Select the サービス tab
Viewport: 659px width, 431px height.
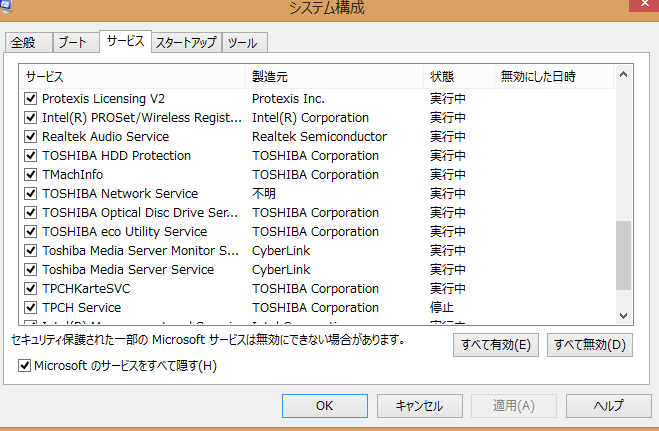tap(125, 41)
